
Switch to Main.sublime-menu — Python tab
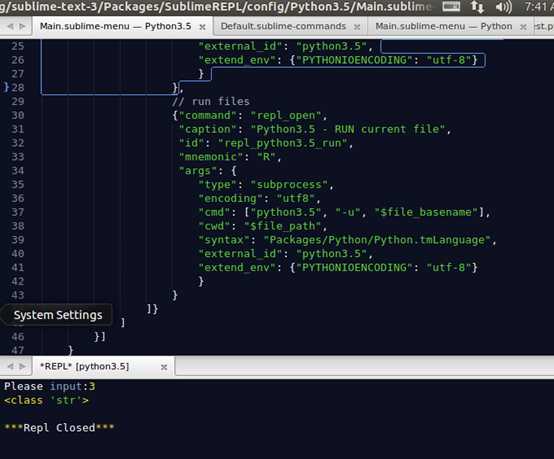point(443,26)
